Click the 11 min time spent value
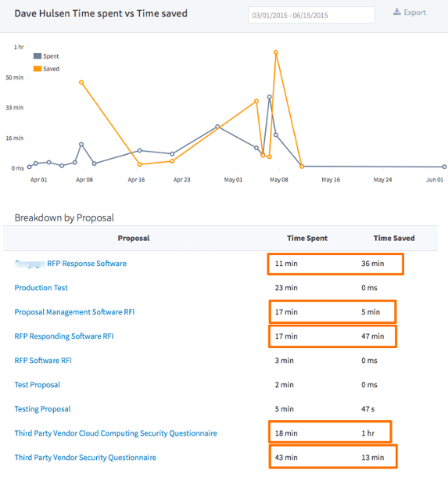The width and height of the screenshot is (448, 478). (x=286, y=264)
